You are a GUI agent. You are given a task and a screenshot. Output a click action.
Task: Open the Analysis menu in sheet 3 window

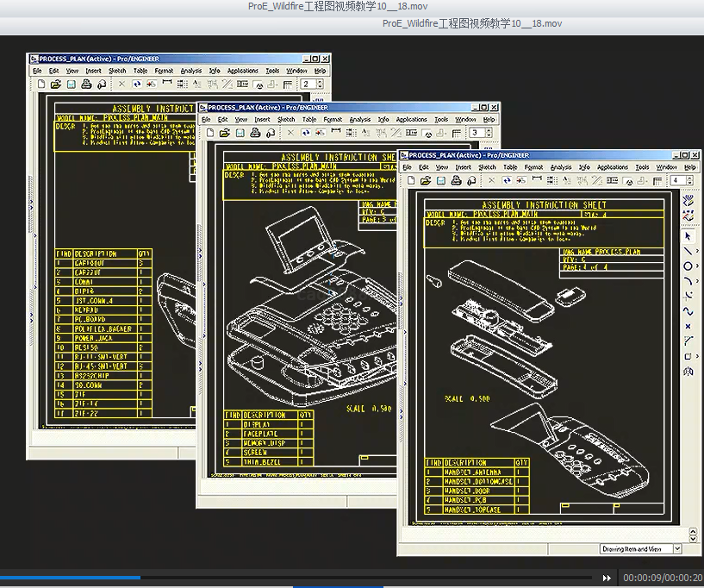(x=360, y=120)
